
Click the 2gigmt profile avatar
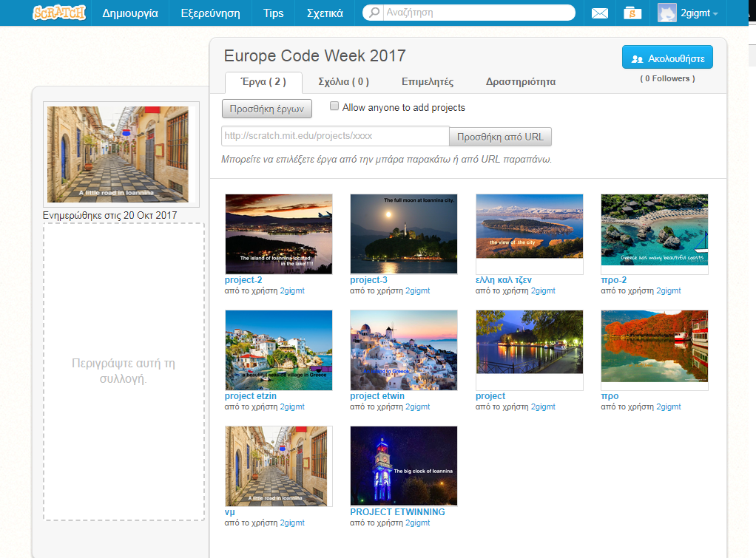[666, 13]
